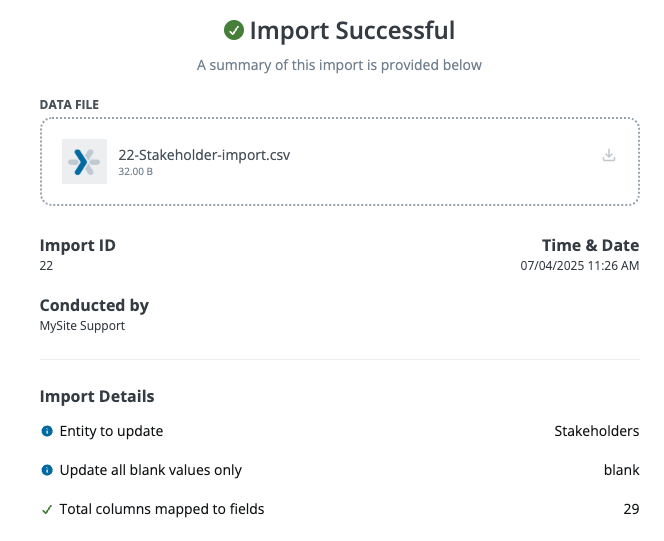Click the Entity to update label
The image size is (664, 541).
pos(111,431)
